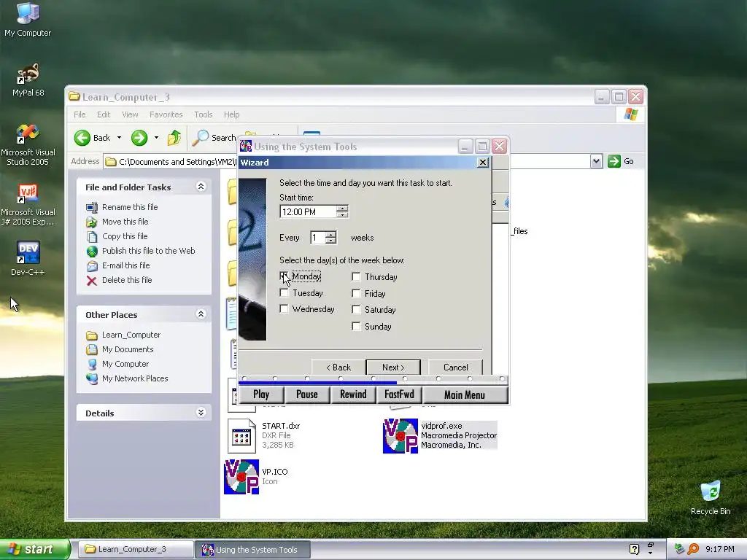The width and height of the screenshot is (747, 560).
Task: Open My Documents icon in Other Places
Action: (x=91, y=349)
